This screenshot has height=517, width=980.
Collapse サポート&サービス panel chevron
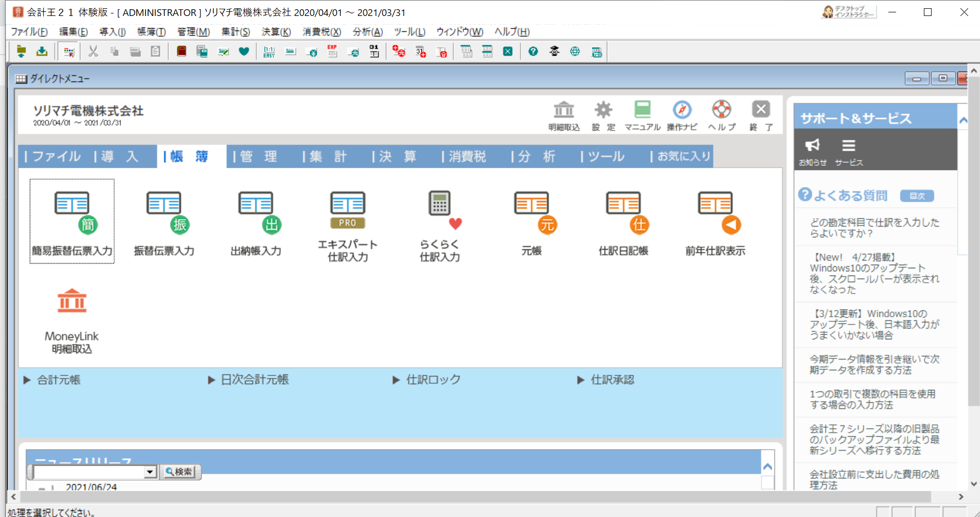963,120
